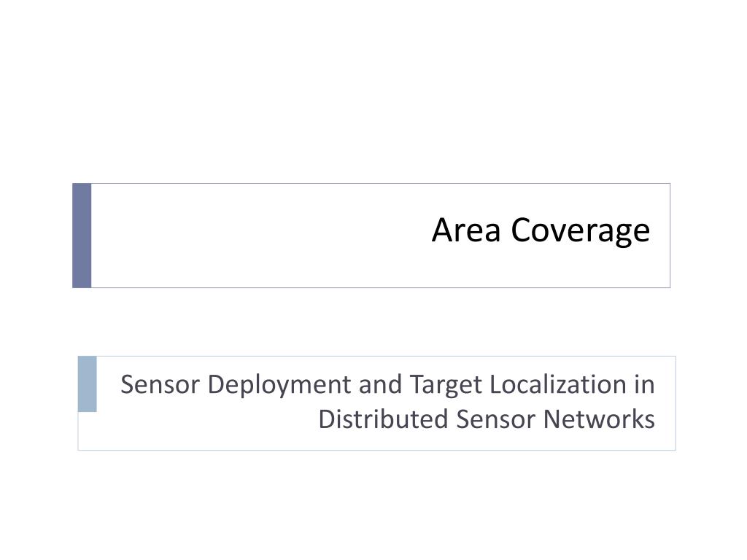Click the dark blue accent bar beside the title
The height and width of the screenshot is (560, 747).
click(x=82, y=236)
